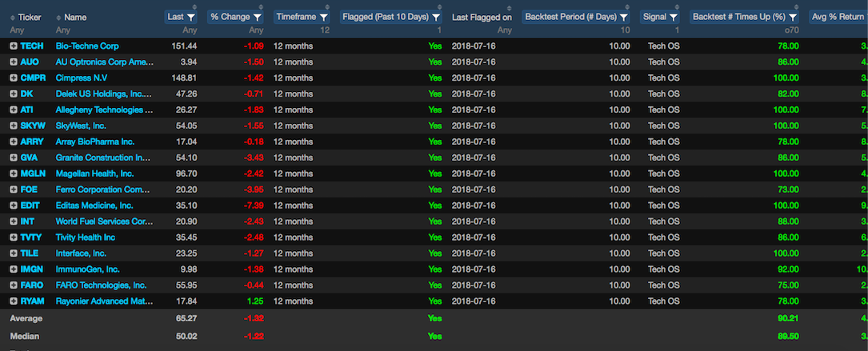Click the Backtest value 92.00

click(788, 269)
